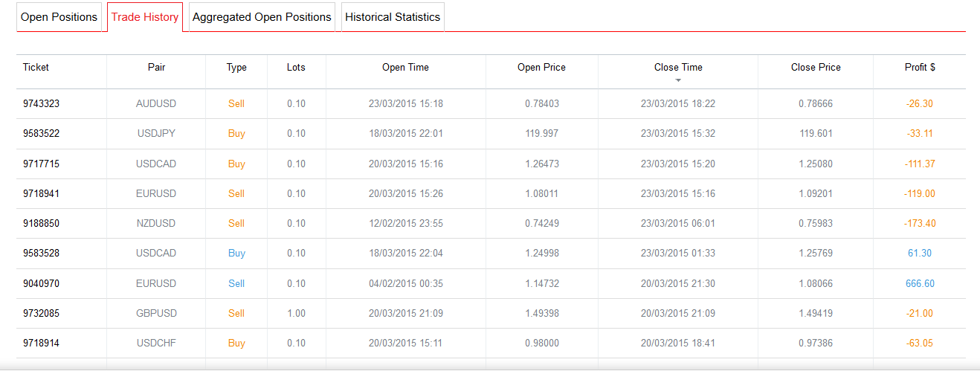Screen dimensions: 980x371
Task: Sort by the Ticket column header
Action: pos(36,67)
